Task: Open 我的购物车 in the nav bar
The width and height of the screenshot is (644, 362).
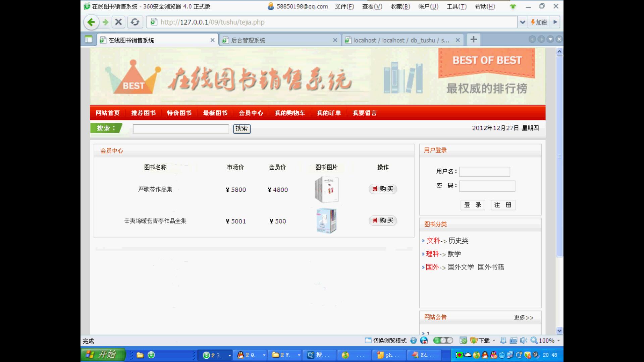Action: (x=290, y=113)
